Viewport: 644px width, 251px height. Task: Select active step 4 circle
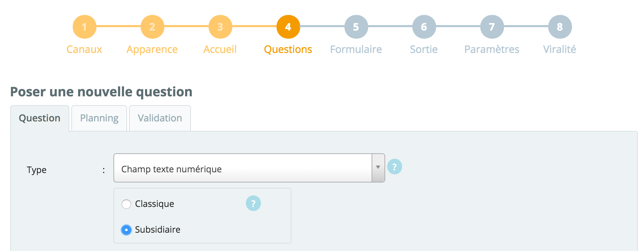[x=288, y=27]
